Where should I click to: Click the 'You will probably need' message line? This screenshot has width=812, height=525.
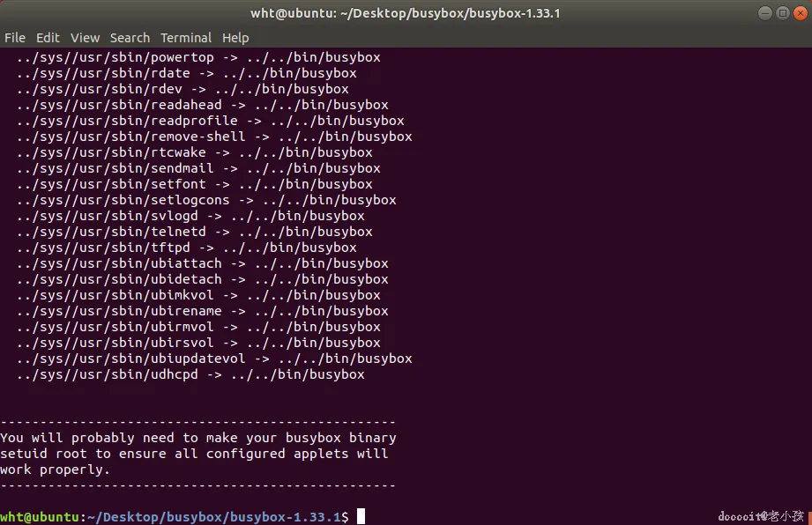pyautogui.click(x=198, y=438)
